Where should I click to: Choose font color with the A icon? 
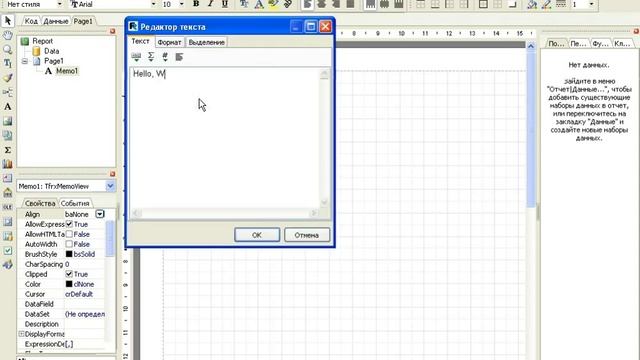259,4
